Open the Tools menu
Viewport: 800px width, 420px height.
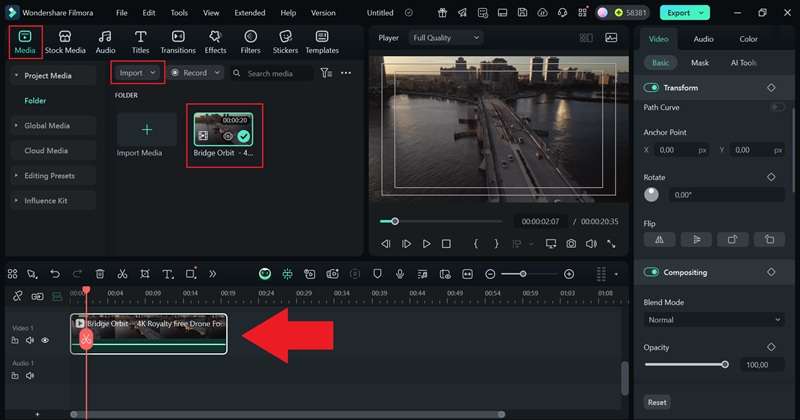[179, 13]
